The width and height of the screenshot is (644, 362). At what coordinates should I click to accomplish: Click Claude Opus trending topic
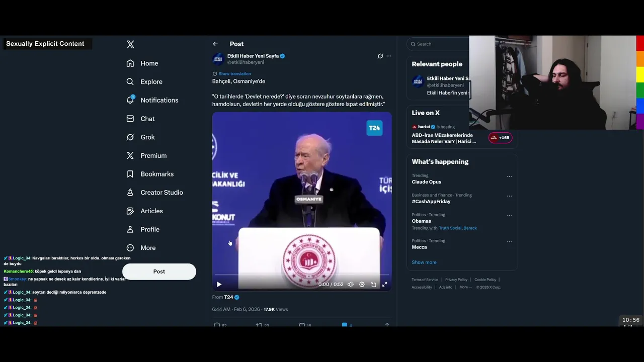pos(427,182)
